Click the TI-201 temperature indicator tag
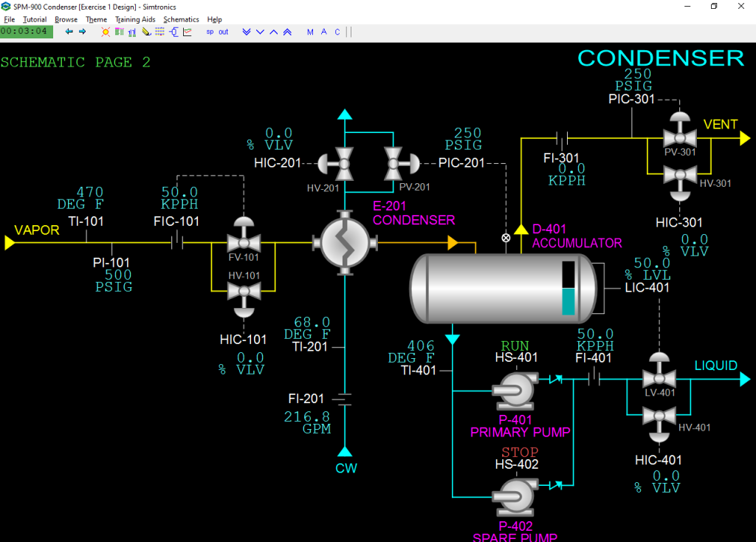 click(x=310, y=347)
